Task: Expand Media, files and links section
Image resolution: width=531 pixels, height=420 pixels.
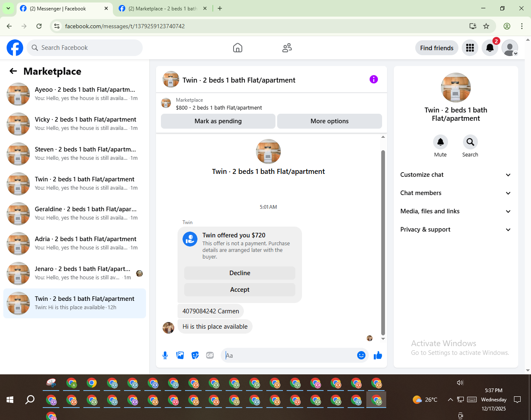Action: pos(456,211)
